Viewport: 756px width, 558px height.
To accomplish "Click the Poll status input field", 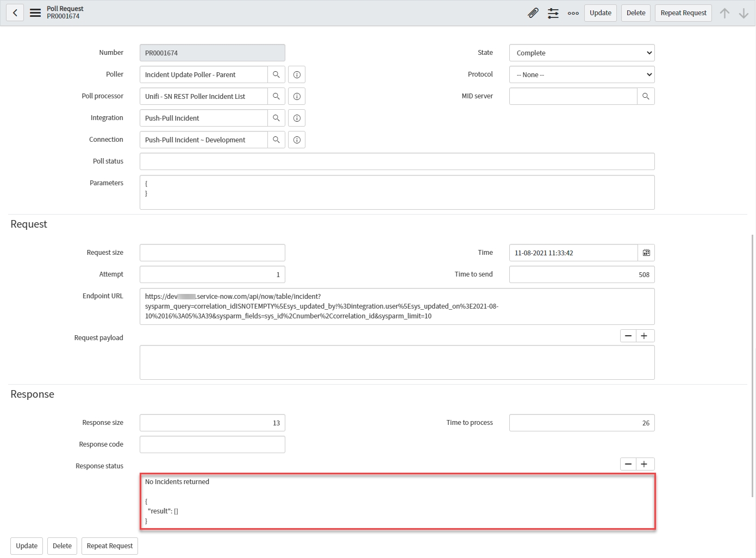I will [x=397, y=161].
